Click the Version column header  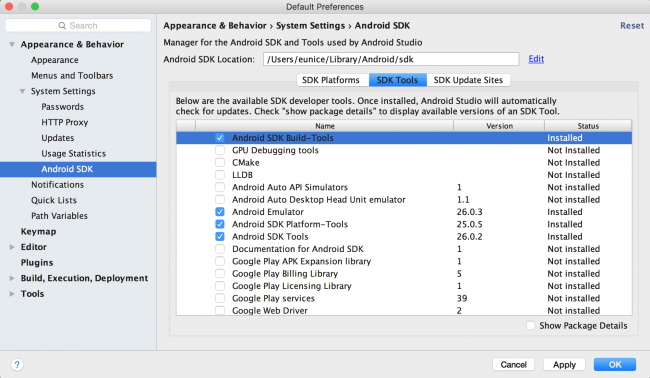coord(499,126)
